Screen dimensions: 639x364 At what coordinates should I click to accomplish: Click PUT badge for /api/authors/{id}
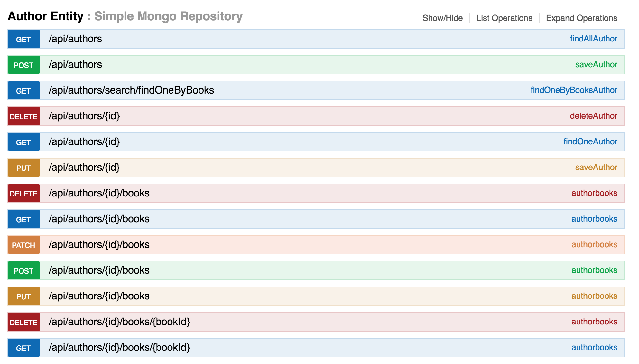(x=24, y=168)
